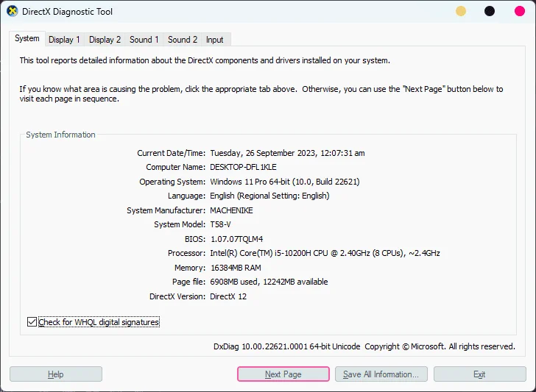Click 'English (Regional Setting: English)' language value
Screen dimensions: 536x392
click(x=269, y=196)
